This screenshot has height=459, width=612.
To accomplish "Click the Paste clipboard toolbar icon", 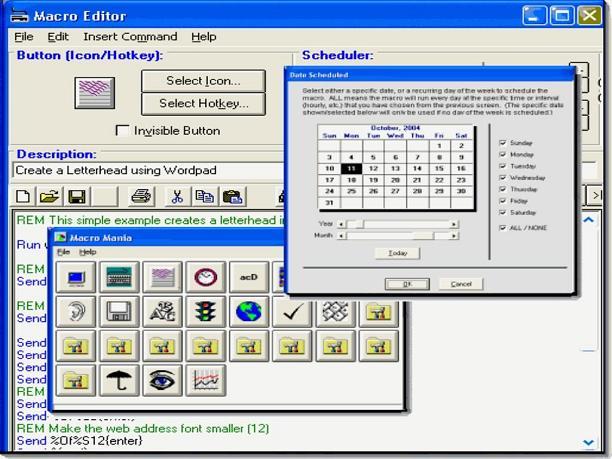I will tap(232, 196).
